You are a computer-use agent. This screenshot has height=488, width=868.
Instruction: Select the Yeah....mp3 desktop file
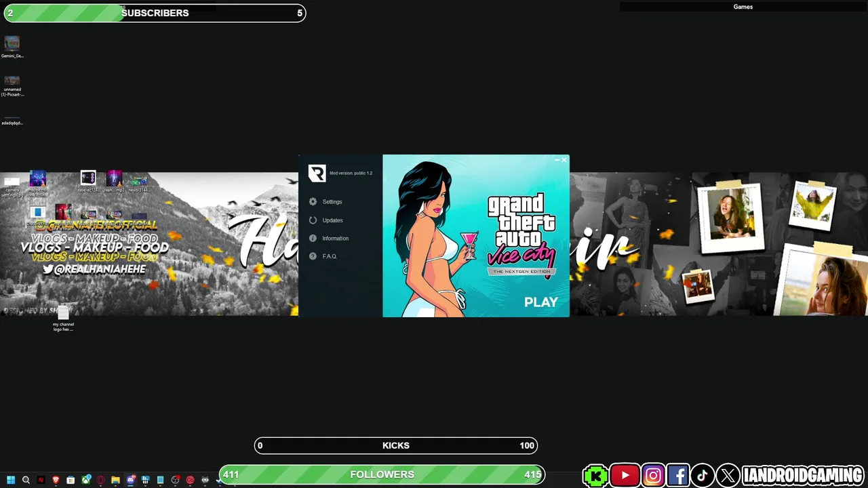(x=114, y=182)
